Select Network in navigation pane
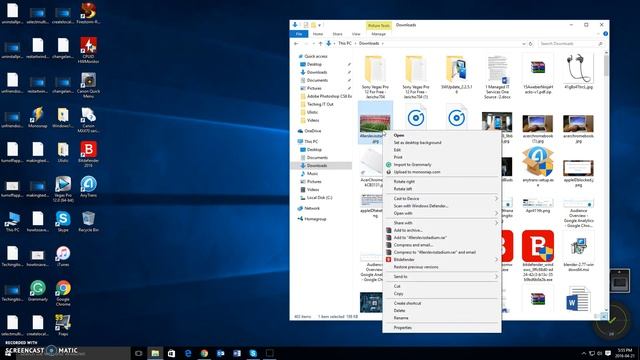Viewport: 640px width, 360px height. [x=311, y=208]
